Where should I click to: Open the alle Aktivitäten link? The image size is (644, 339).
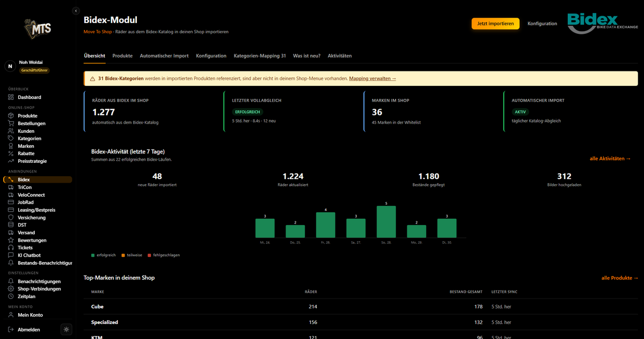pyautogui.click(x=614, y=158)
